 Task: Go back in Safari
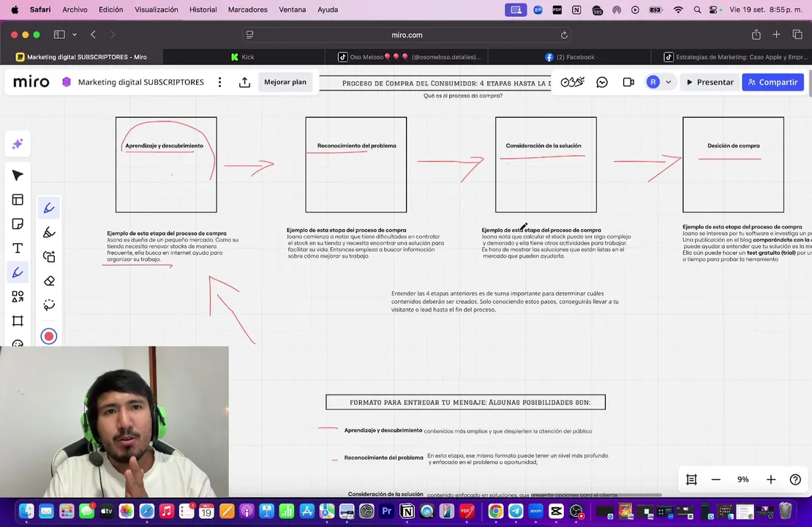(93, 34)
